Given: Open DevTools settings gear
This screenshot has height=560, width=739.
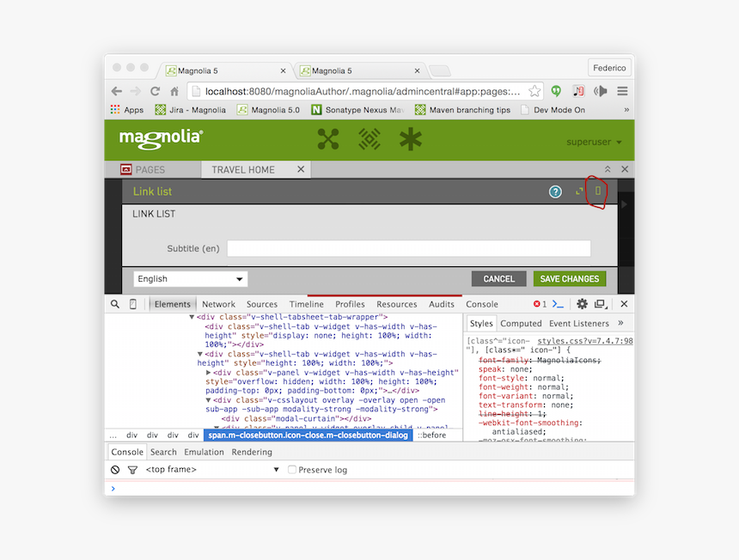Looking at the screenshot, I should 582,304.
